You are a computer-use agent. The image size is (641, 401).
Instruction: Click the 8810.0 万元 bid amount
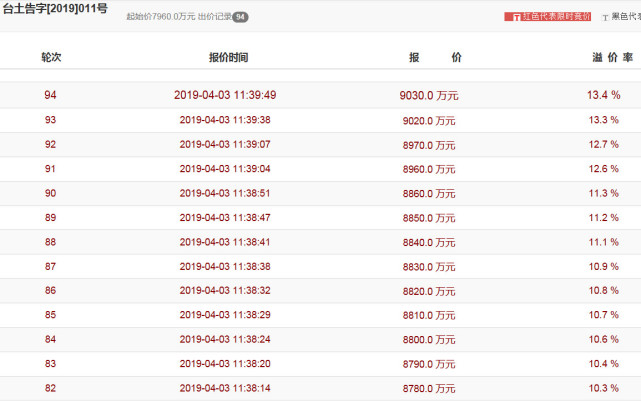click(x=428, y=315)
